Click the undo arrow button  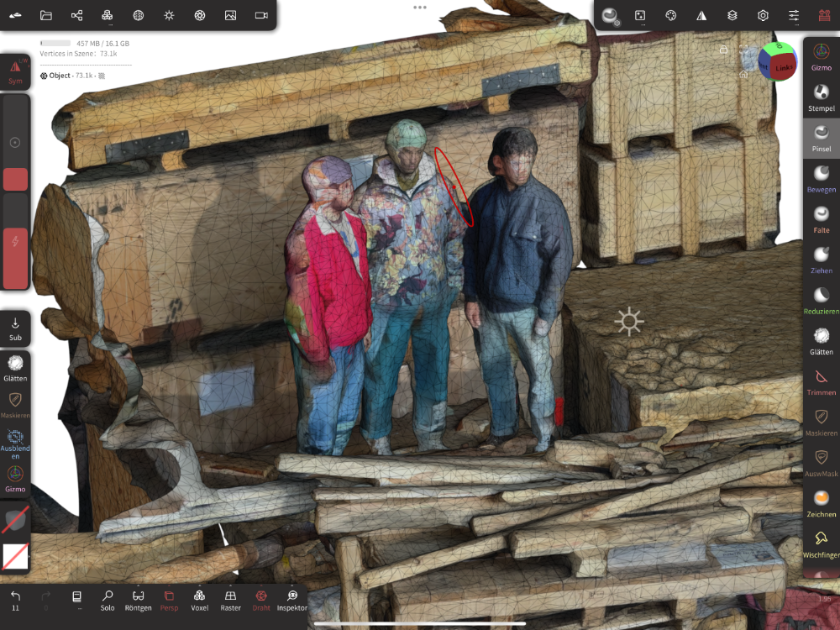coord(15,599)
